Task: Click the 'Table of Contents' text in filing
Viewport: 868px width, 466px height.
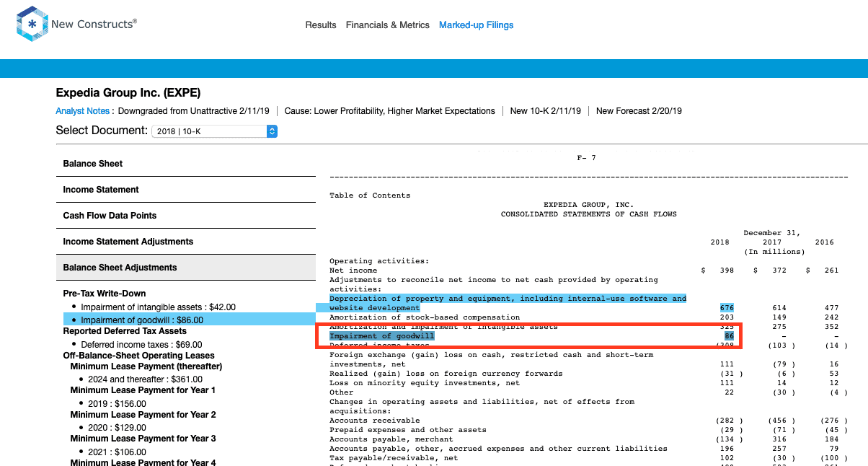Action: [370, 195]
